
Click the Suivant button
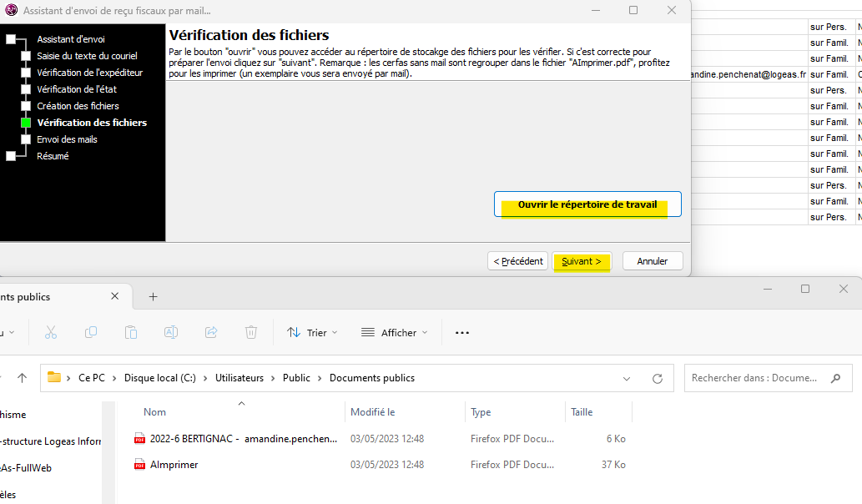coord(582,261)
